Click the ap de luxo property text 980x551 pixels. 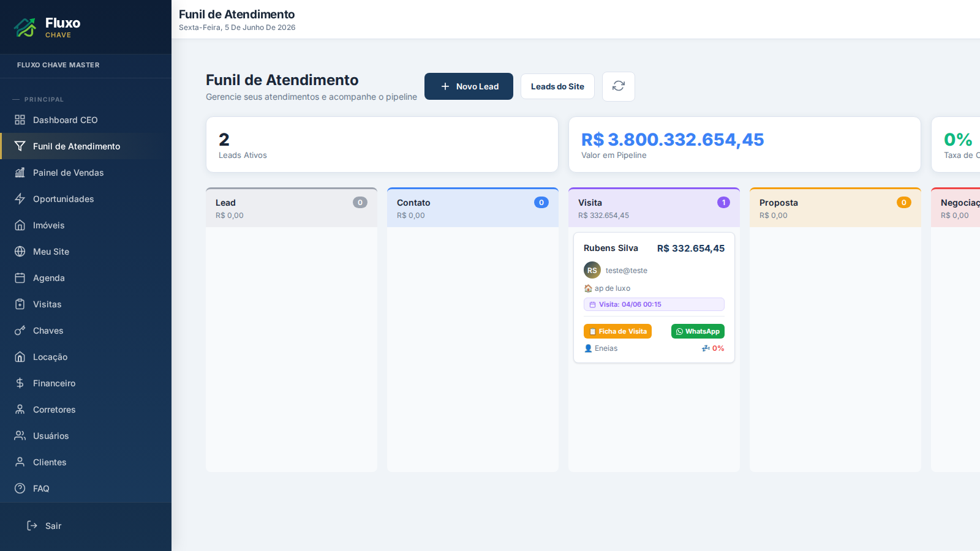coord(612,288)
